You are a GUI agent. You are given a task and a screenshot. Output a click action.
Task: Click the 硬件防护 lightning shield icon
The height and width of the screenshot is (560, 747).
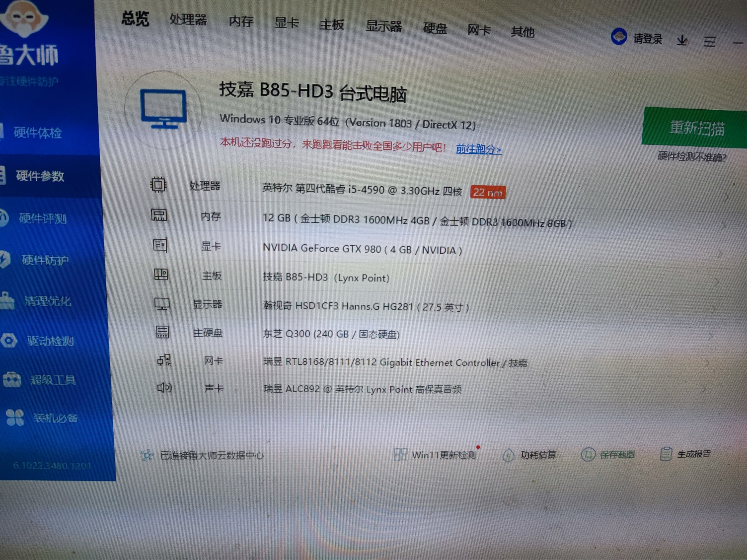click(4, 259)
